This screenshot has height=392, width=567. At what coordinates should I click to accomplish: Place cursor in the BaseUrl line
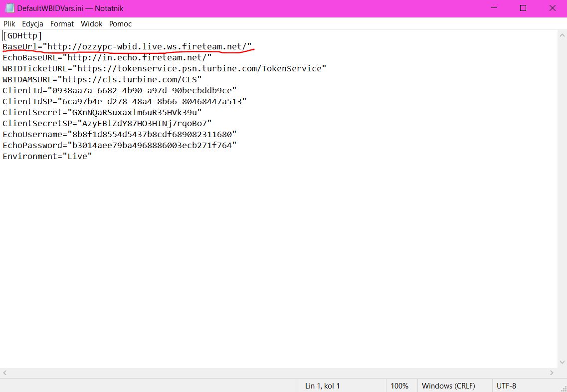tap(127, 47)
